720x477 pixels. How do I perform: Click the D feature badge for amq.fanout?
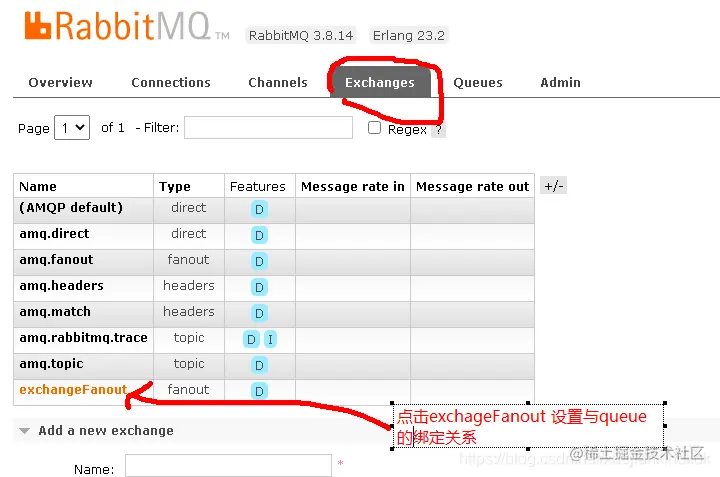coord(259,261)
